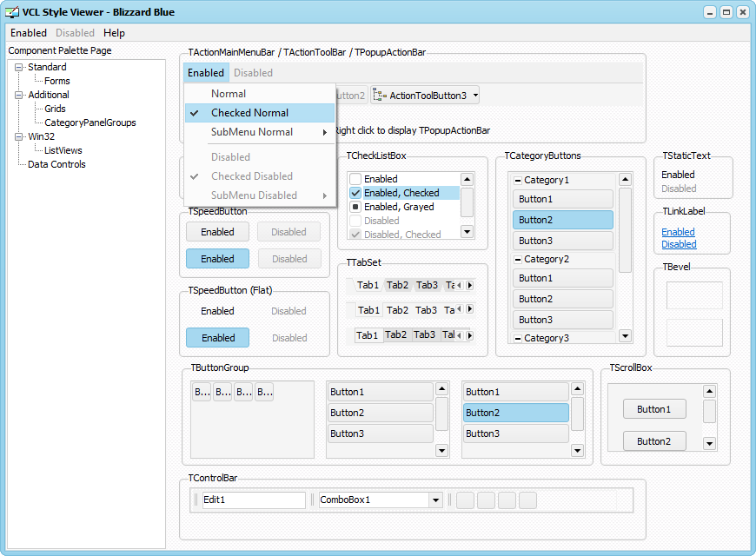The image size is (756, 556).
Task: Click the Edit1 text field
Action: click(254, 500)
